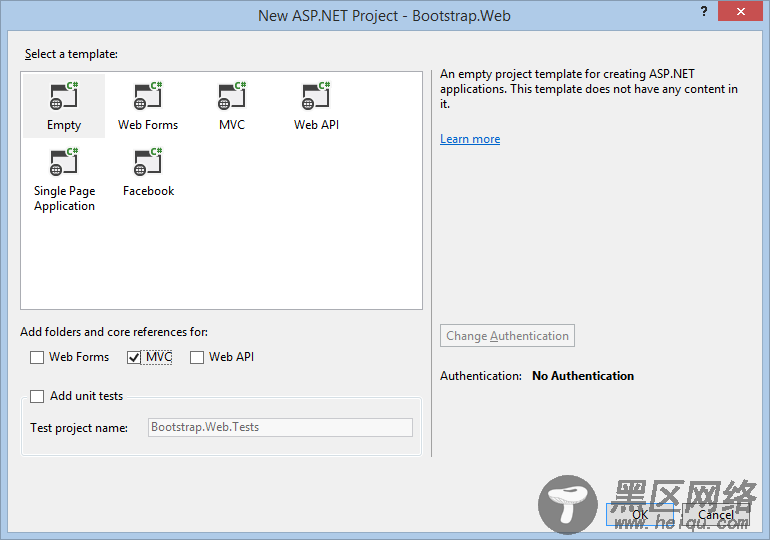Tick the Web API core references checkbox
770x540 pixels.
click(x=197, y=357)
